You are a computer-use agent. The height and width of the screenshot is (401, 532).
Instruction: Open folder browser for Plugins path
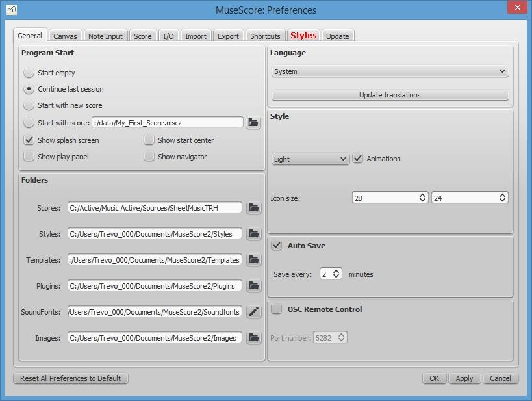click(x=254, y=286)
